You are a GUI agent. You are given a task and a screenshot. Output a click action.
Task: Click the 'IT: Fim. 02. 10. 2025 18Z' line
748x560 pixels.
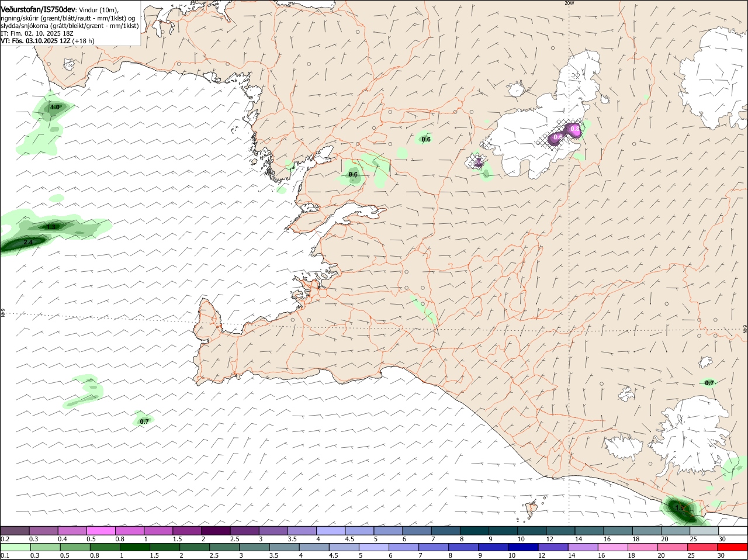[37, 33]
